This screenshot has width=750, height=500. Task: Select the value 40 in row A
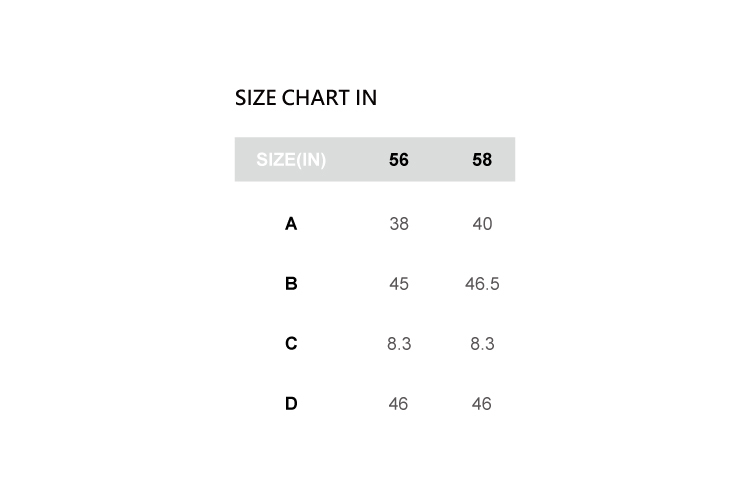pyautogui.click(x=482, y=224)
